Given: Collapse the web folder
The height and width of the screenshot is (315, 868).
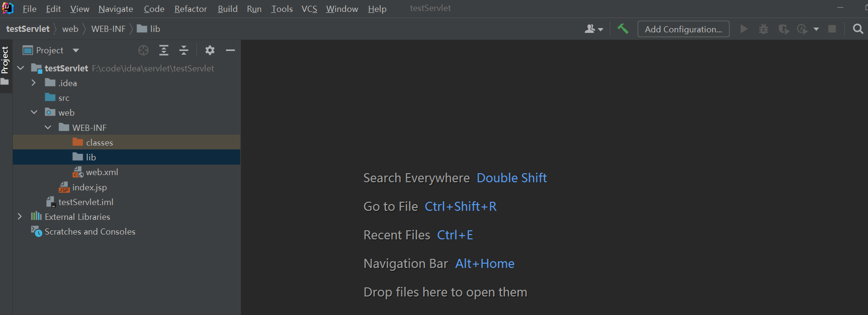Looking at the screenshot, I should coord(34,112).
